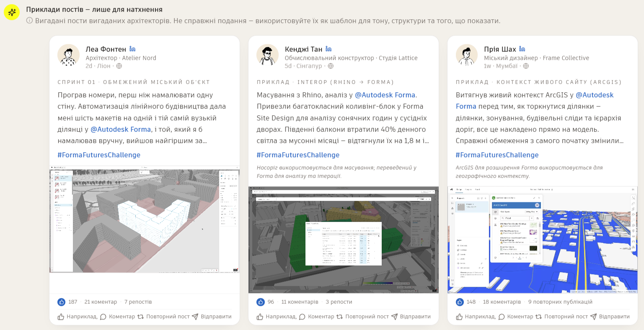
Task: Click the blue like reaction icon beside 148
Action: [x=460, y=302]
